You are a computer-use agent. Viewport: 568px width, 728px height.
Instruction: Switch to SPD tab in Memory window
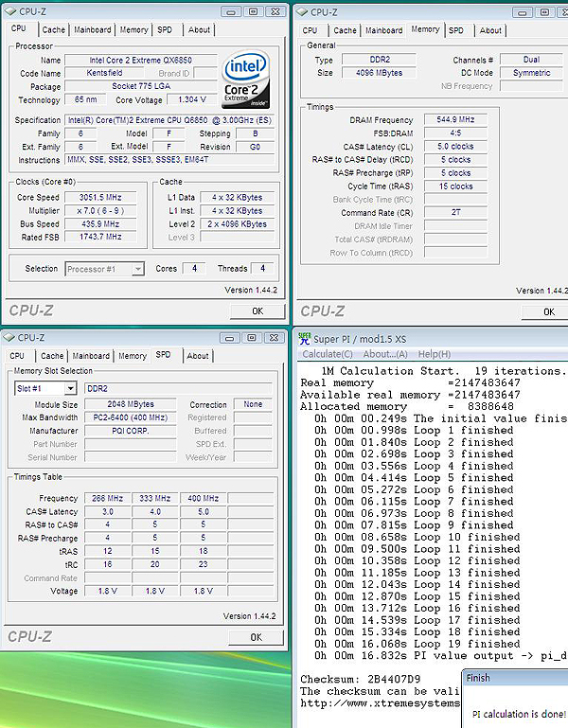pos(456,30)
